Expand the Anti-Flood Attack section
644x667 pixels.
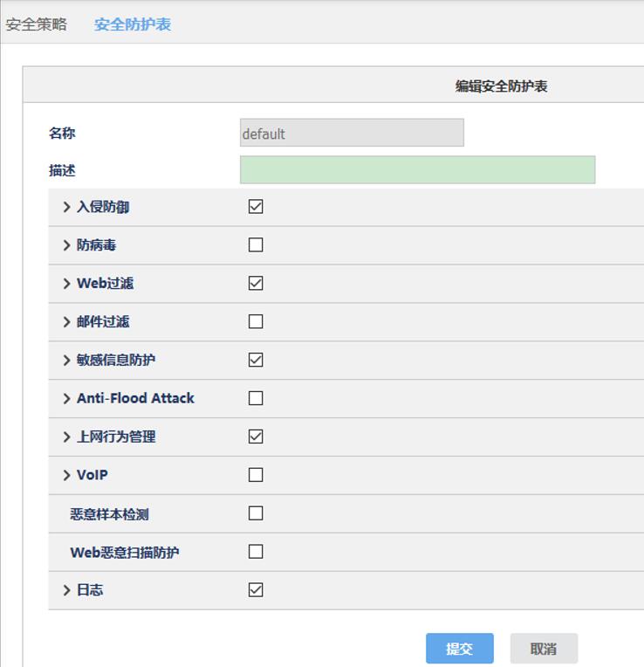pos(66,399)
